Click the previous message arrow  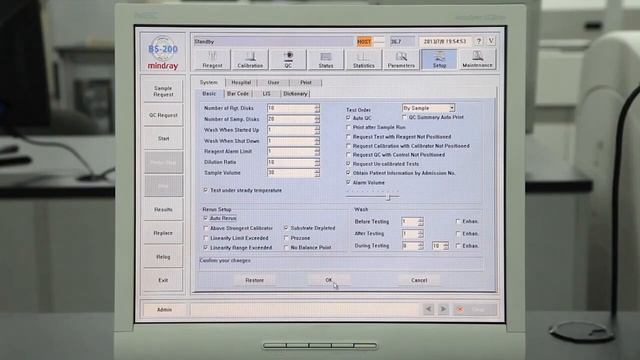coord(429,309)
